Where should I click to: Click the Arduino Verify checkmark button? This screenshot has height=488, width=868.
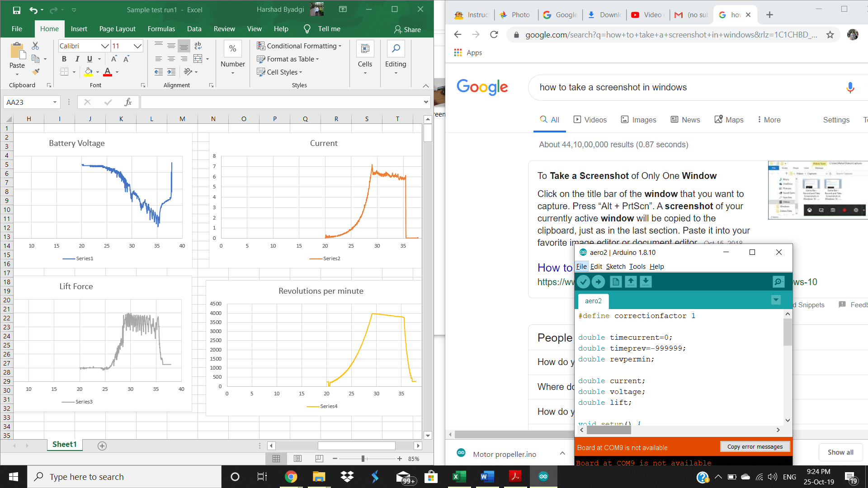tap(583, 282)
